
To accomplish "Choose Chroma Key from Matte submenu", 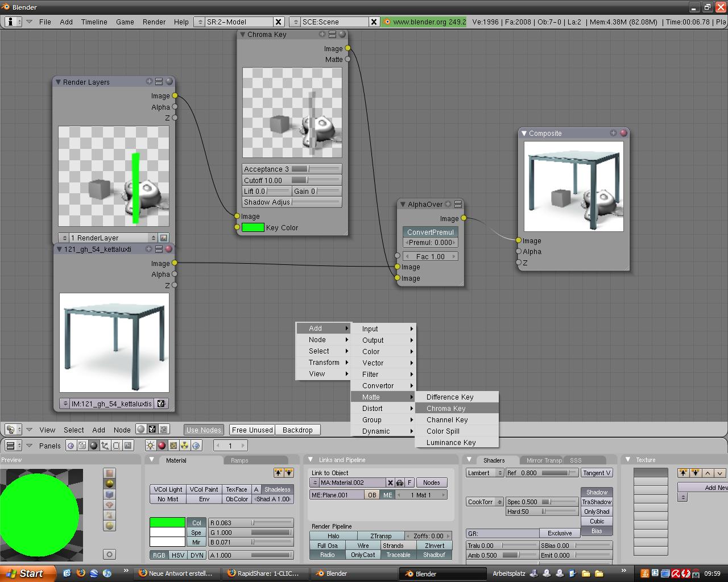I will pyautogui.click(x=446, y=408).
